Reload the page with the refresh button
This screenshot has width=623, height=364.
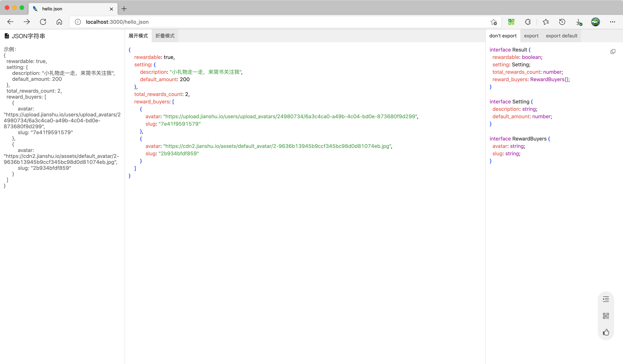[43, 22]
